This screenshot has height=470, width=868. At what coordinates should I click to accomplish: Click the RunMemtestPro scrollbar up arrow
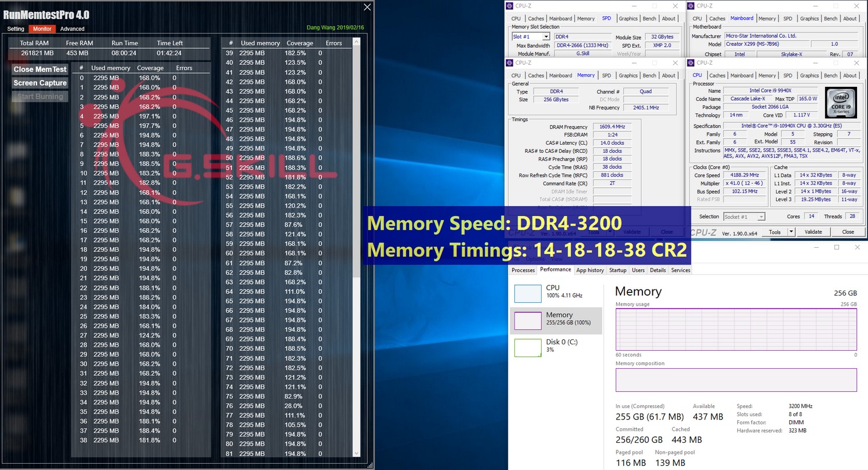coord(356,42)
